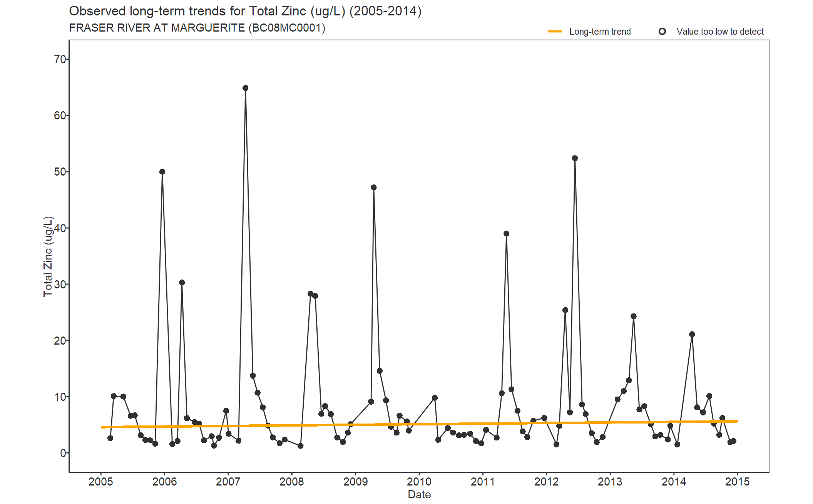
Task: Click the subtitle FRASER RIVER AT MARGUERITE (BC08MC0001)
Action: pos(197,28)
